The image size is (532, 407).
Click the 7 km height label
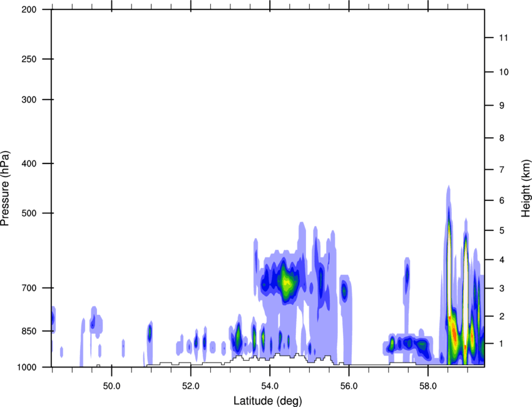click(502, 170)
